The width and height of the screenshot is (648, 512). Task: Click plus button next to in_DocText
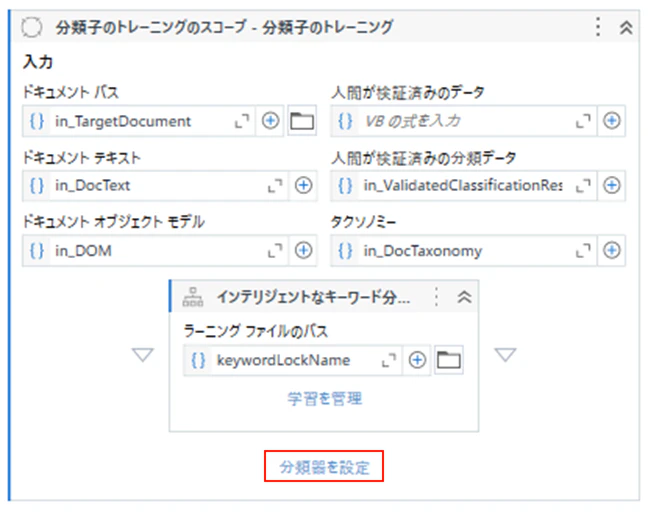tap(303, 185)
